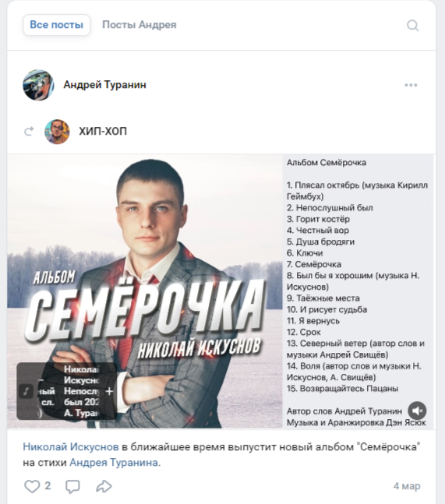Screen dimensions: 445x504
Task: Open the post date 4 мар
Action: click(x=407, y=486)
